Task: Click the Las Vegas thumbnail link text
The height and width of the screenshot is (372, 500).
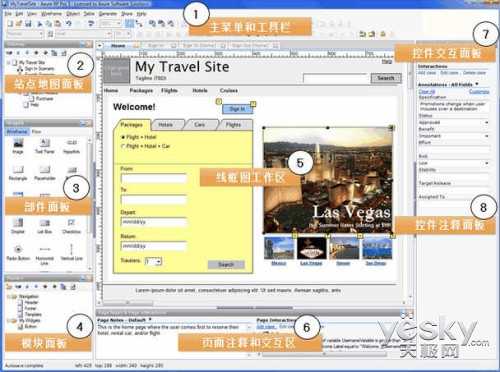Action: pos(311,263)
